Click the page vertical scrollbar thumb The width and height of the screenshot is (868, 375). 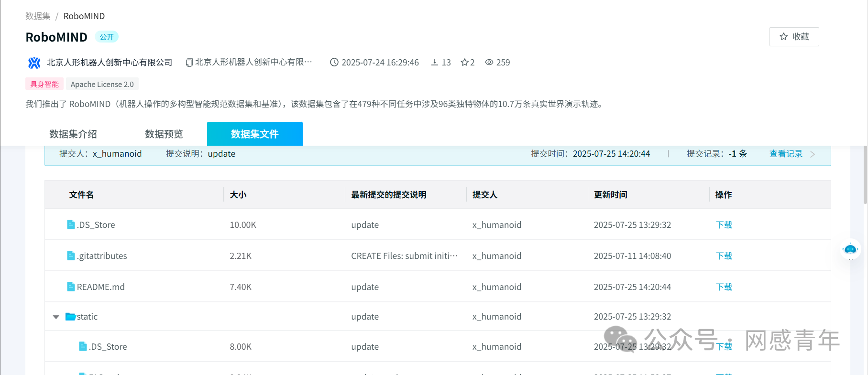[x=865, y=174]
